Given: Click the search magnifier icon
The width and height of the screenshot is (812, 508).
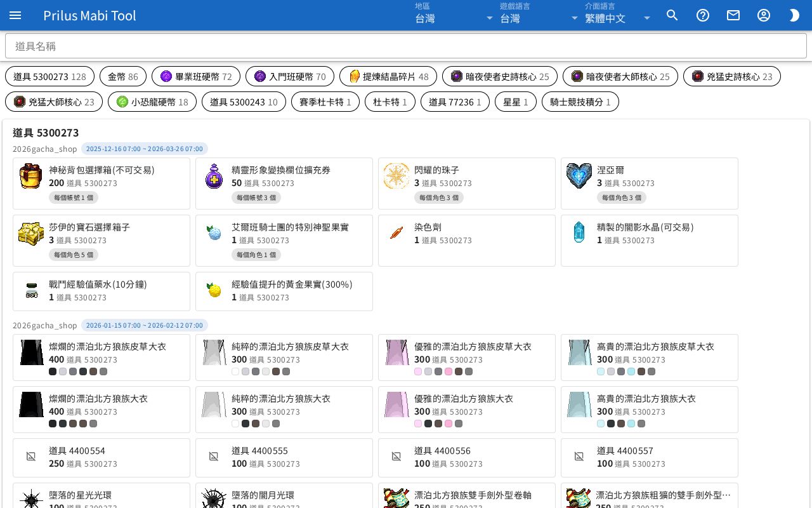Looking at the screenshot, I should coord(672,15).
